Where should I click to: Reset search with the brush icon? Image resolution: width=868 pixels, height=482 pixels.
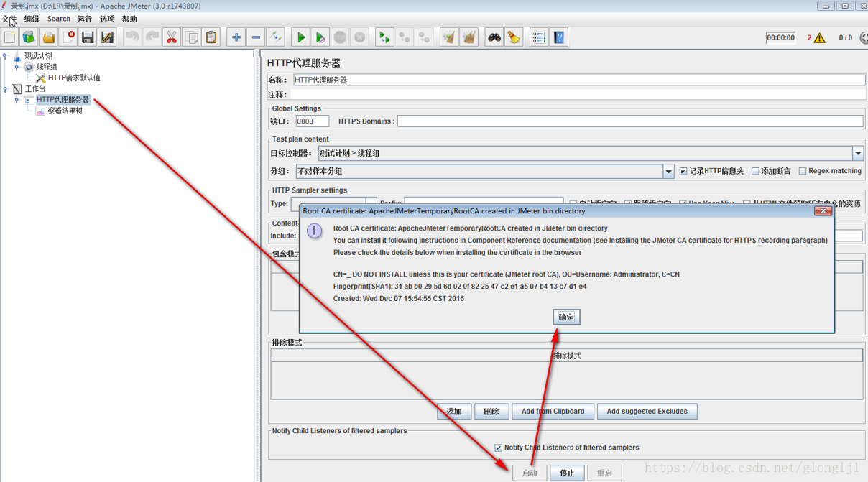point(513,37)
